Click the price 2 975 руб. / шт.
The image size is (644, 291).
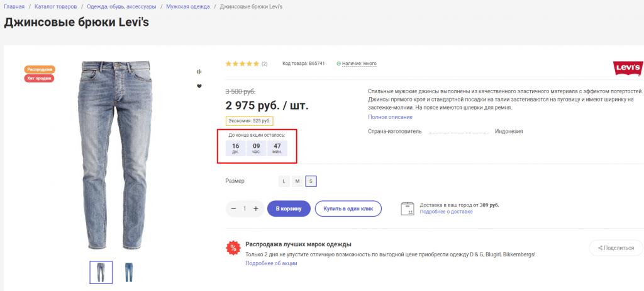267,106
